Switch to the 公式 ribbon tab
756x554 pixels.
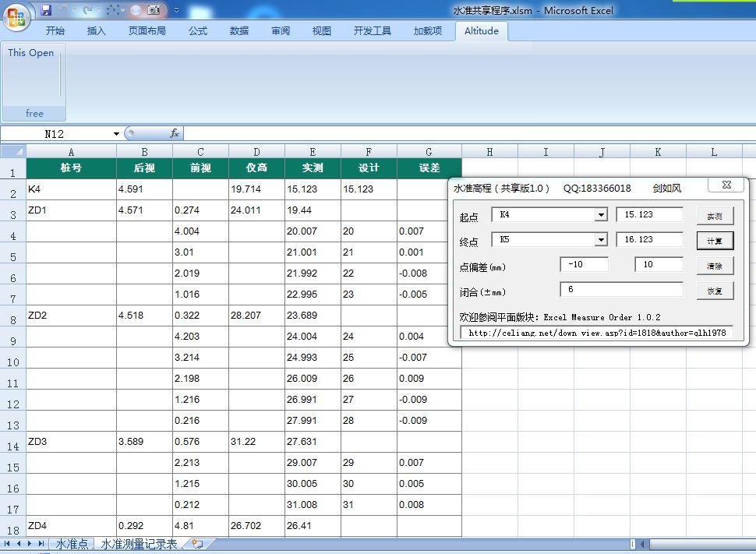point(198,31)
